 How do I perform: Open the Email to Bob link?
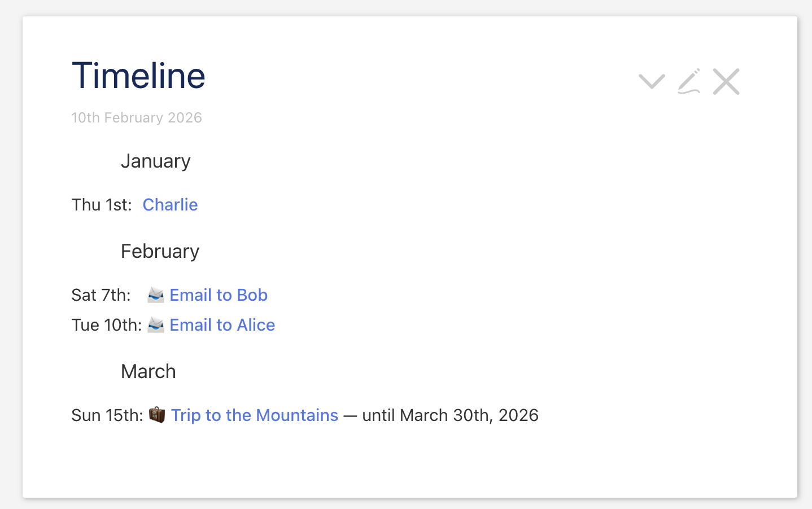click(219, 295)
